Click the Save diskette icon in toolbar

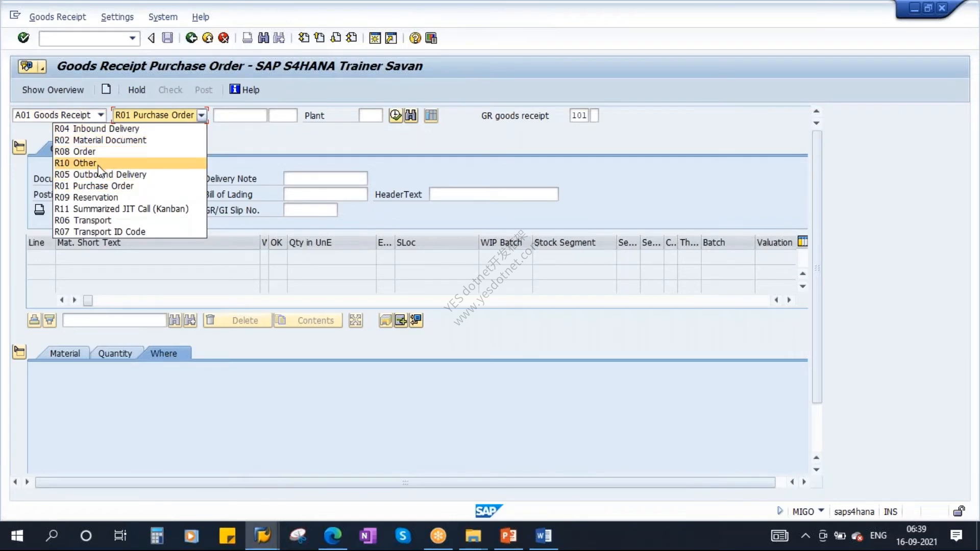click(167, 38)
